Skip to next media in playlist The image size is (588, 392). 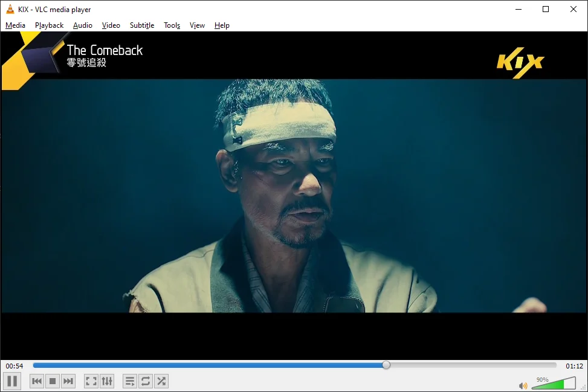(x=68, y=381)
